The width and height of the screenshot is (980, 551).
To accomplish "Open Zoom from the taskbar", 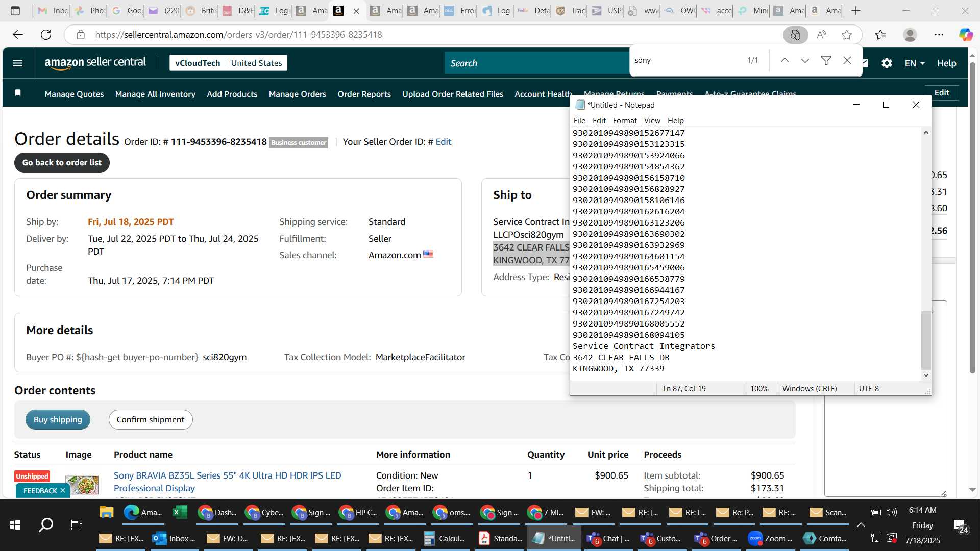I will [770, 538].
